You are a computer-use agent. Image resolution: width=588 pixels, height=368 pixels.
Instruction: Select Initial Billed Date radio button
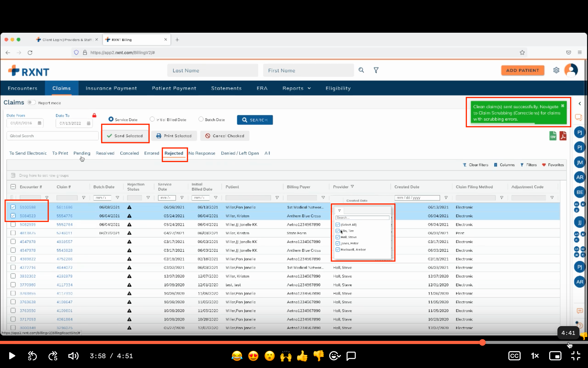[x=152, y=119]
